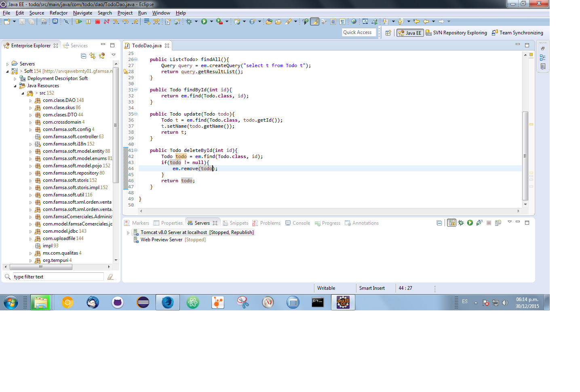Open the Navigate menu

pos(82,13)
